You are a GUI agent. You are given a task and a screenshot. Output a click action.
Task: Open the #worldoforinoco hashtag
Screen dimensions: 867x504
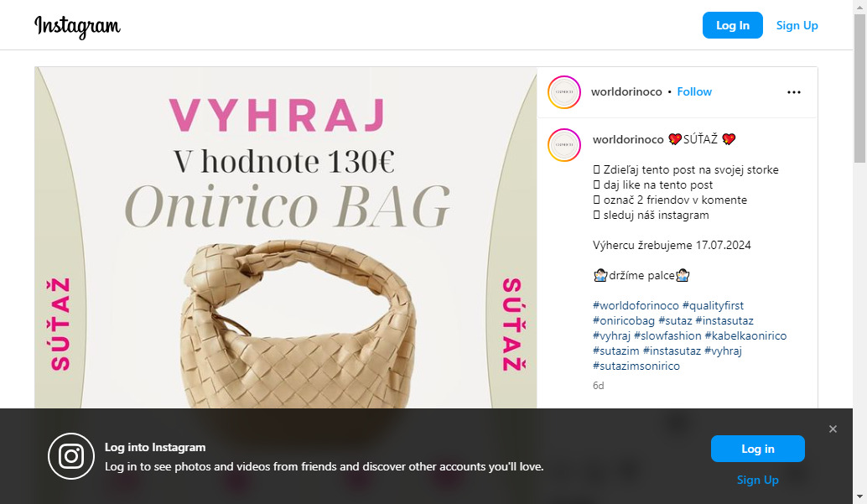pyautogui.click(x=636, y=305)
